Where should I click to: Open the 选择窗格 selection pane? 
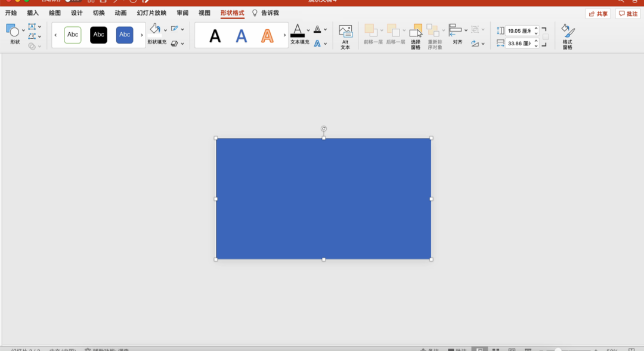tap(416, 36)
